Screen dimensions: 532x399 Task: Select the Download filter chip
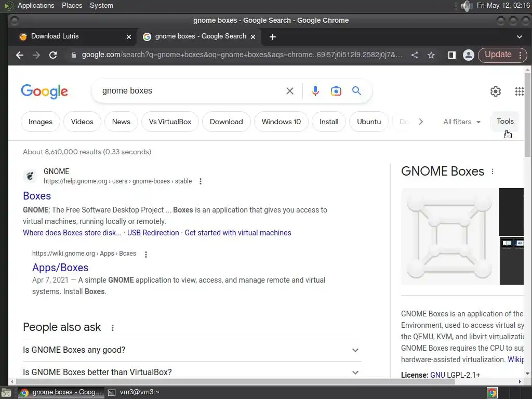pyautogui.click(x=227, y=122)
